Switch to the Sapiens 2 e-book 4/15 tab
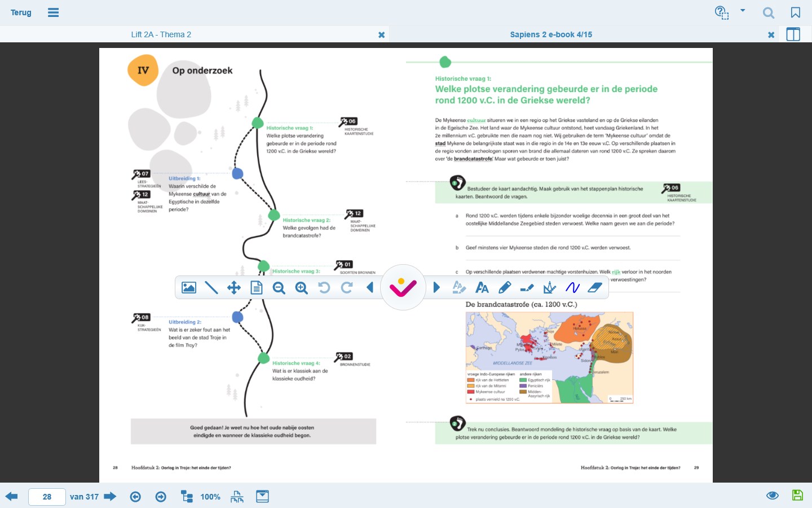Image resolution: width=812 pixels, height=508 pixels. pyautogui.click(x=551, y=34)
